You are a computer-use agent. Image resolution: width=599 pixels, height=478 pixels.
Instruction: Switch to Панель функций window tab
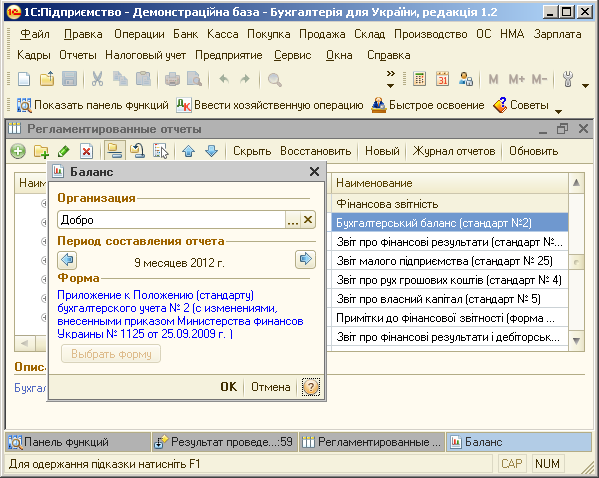click(78, 442)
